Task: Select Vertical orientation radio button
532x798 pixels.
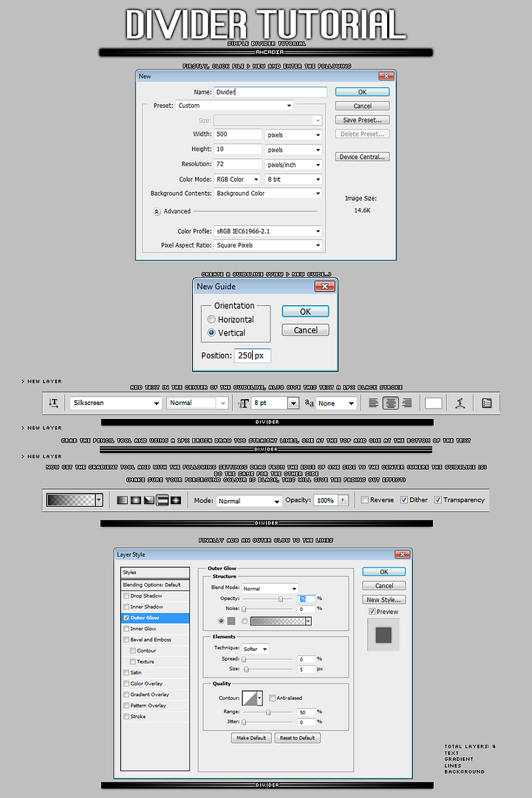Action: tap(211, 332)
